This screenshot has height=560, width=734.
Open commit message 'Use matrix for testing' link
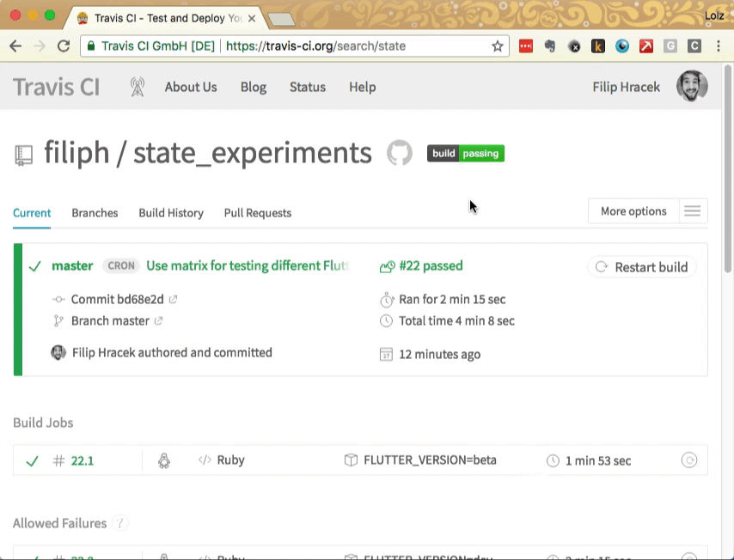tap(248, 265)
